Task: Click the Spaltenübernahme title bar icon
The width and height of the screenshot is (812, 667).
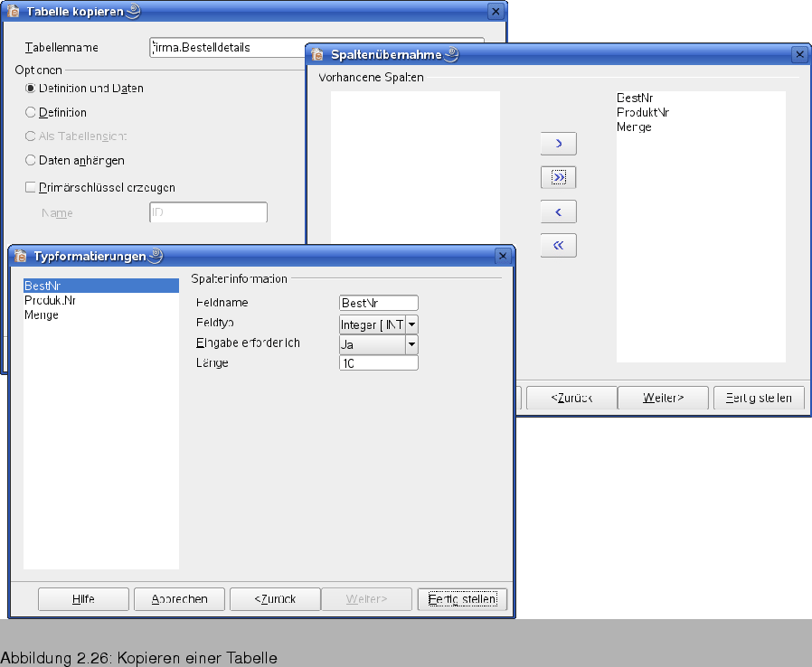Action: click(316, 54)
